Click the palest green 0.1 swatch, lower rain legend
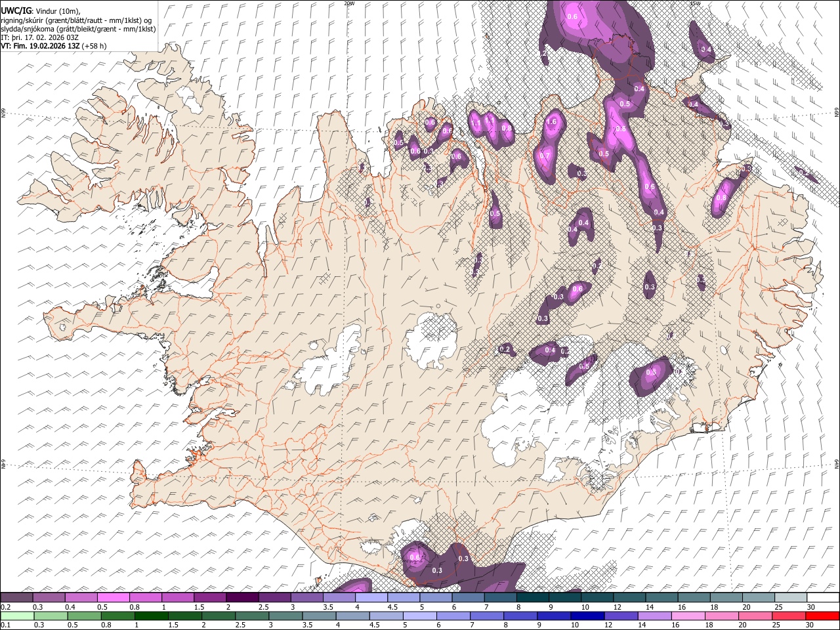840x630 pixels. (x=18, y=616)
